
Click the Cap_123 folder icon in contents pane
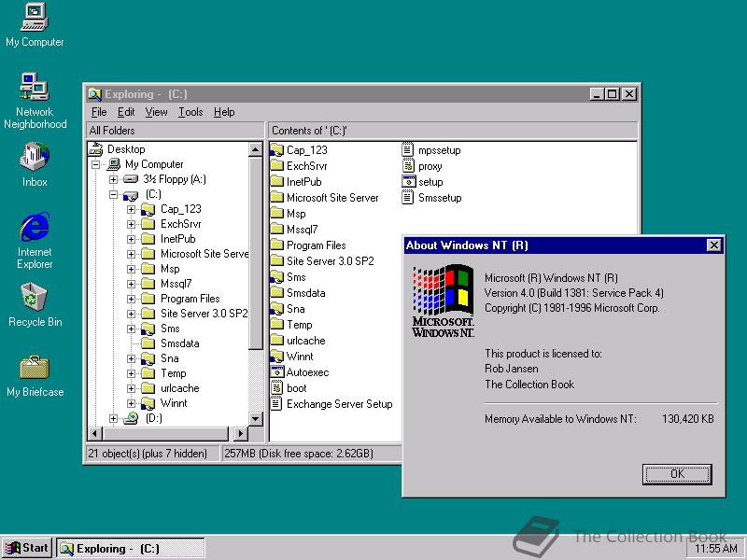coord(276,150)
